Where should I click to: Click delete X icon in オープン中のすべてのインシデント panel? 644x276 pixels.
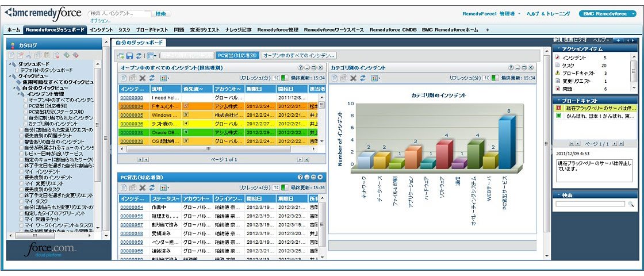(x=143, y=78)
